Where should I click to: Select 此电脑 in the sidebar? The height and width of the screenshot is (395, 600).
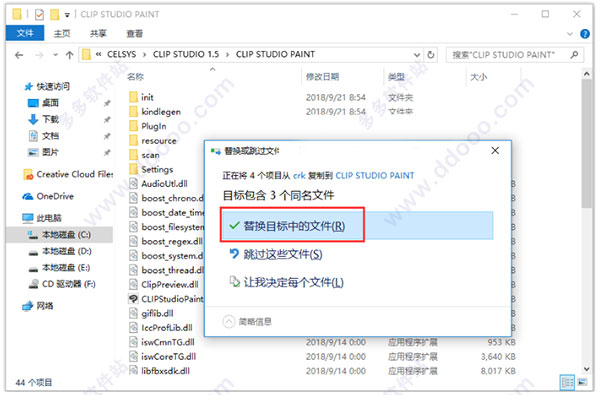42,218
